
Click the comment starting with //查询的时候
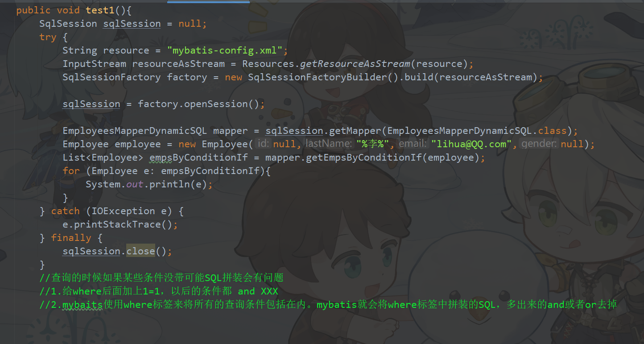pyautogui.click(x=161, y=278)
